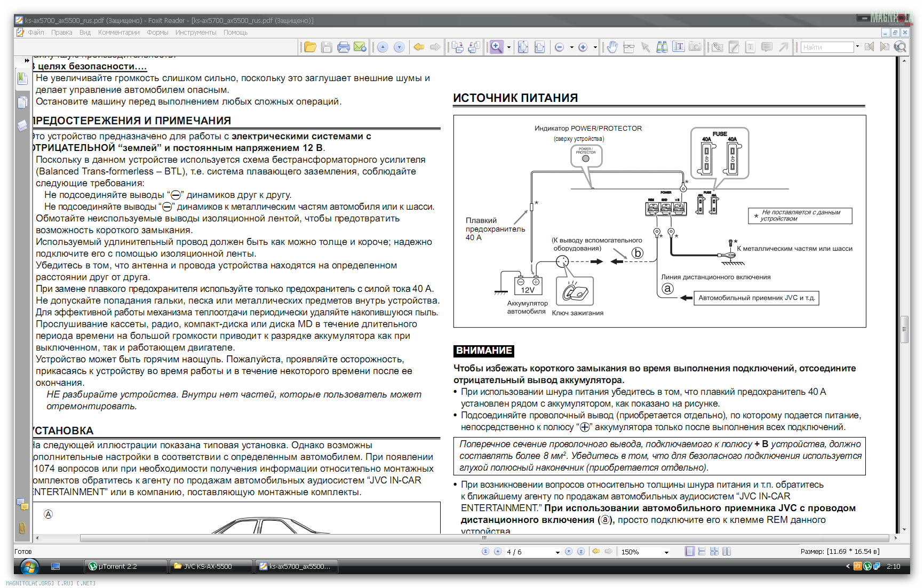Open the Формы menu
This screenshot has width=924, height=588.
pos(158,33)
